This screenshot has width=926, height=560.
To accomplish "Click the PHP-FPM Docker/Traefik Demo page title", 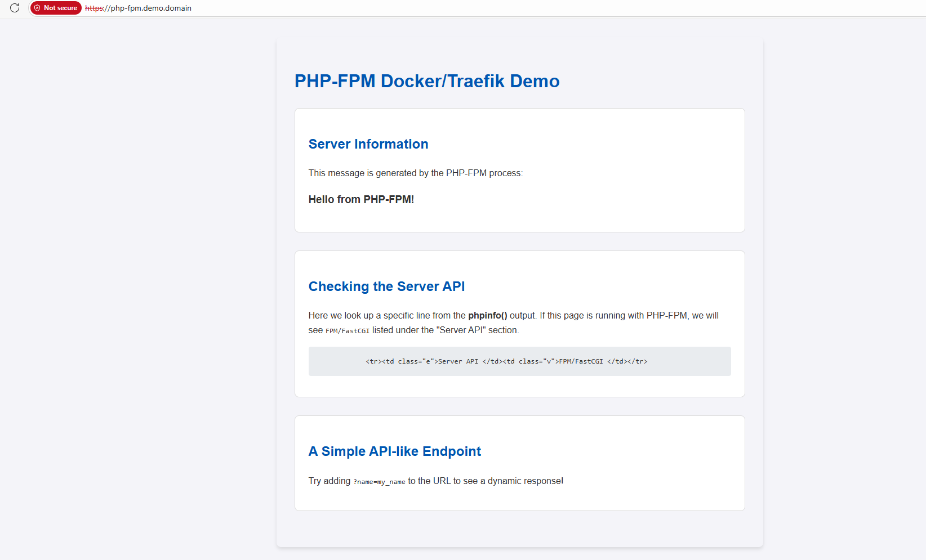I will (427, 81).
